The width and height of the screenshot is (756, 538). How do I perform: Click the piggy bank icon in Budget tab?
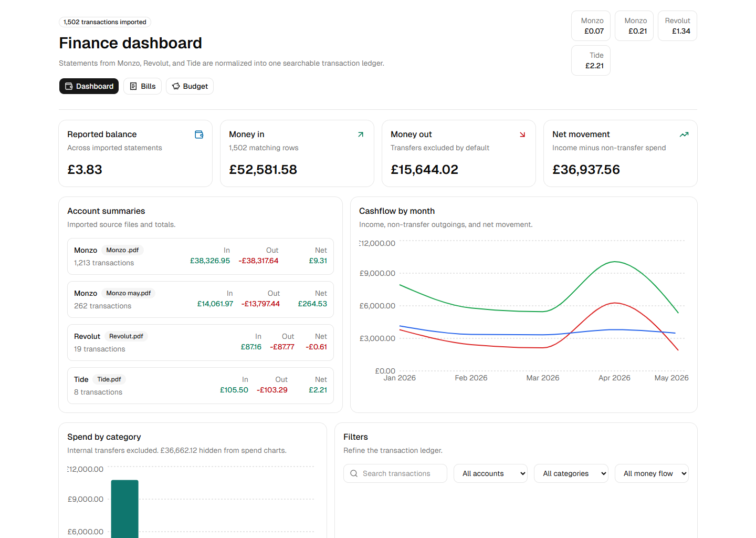[176, 86]
